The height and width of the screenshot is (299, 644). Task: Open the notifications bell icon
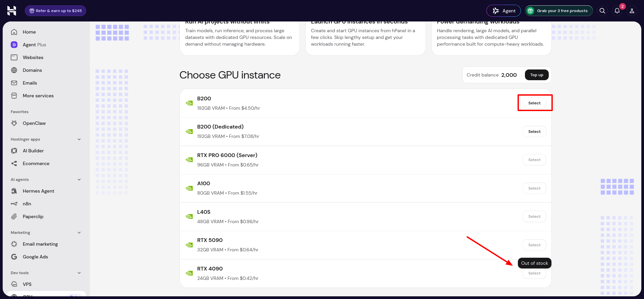[x=617, y=11]
